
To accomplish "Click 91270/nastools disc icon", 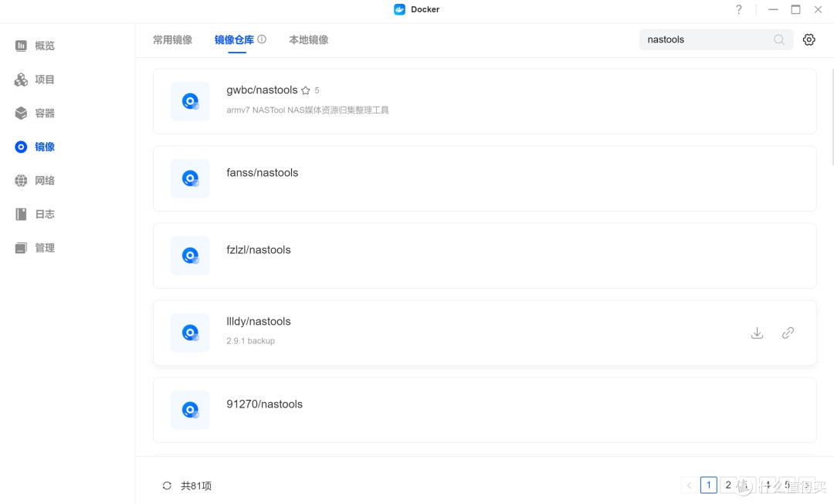I will click(x=190, y=410).
